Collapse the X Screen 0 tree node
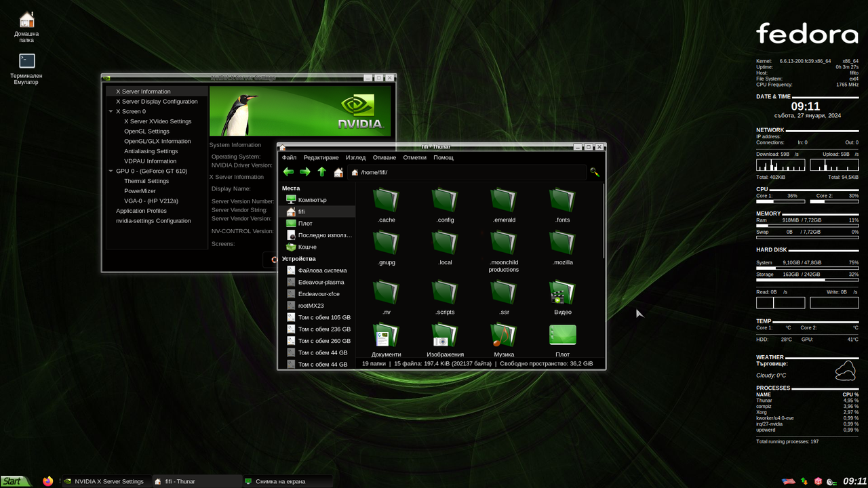868x488 pixels. [x=111, y=111]
